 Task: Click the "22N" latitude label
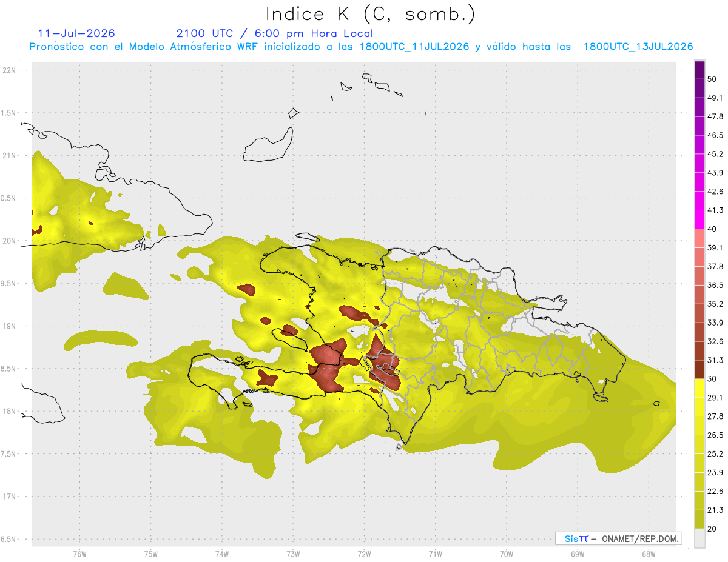coord(9,70)
